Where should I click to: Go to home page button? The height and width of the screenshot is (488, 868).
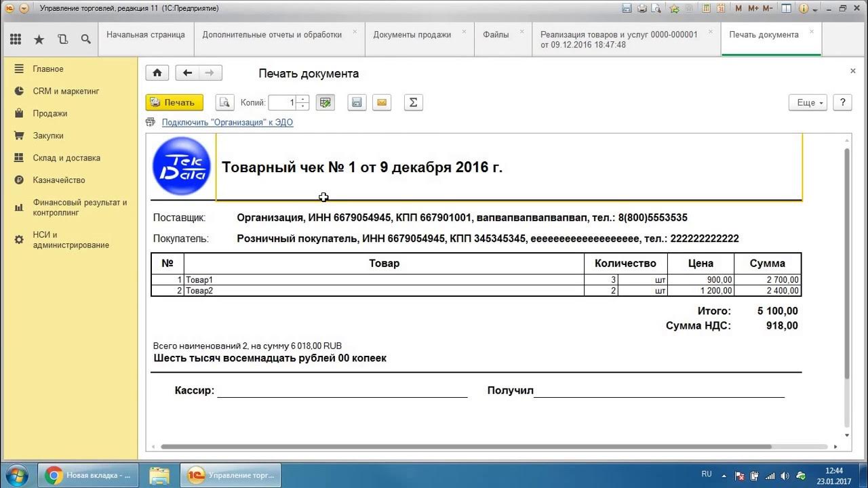click(x=157, y=73)
